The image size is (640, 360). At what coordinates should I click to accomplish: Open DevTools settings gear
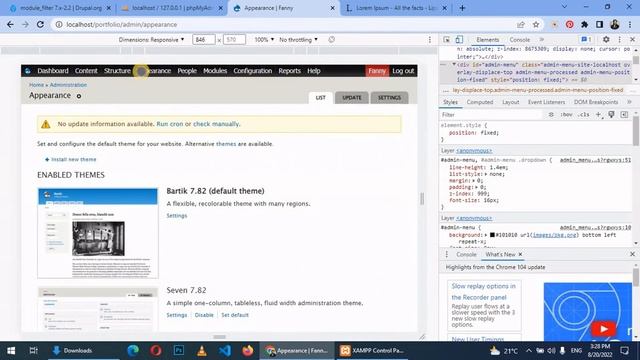[x=606, y=40]
